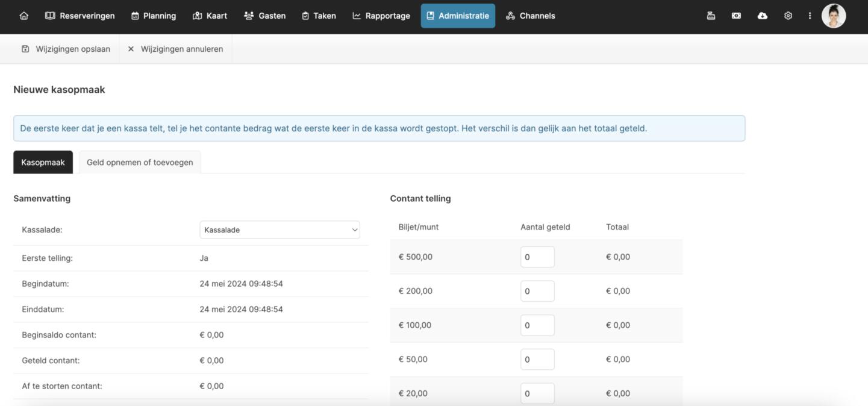The height and width of the screenshot is (406, 868).
Task: Click 'Wijzigingen annuleren' to cancel changes
Action: click(x=175, y=49)
